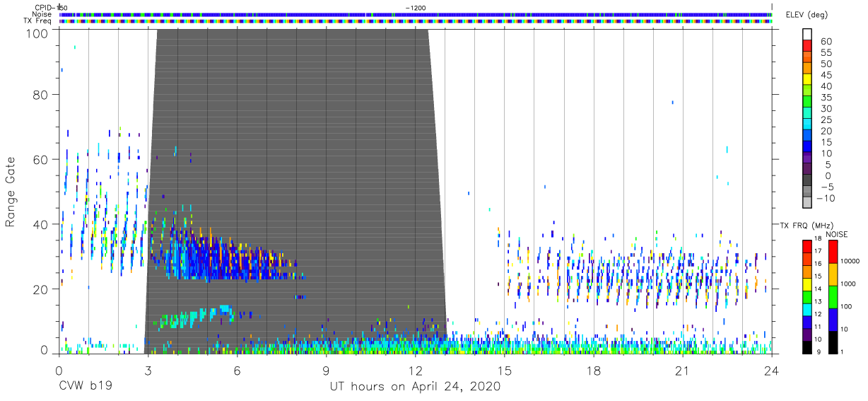
Task: Click y-axis tick label '60' on the Range Gate axis
Action: 41,159
